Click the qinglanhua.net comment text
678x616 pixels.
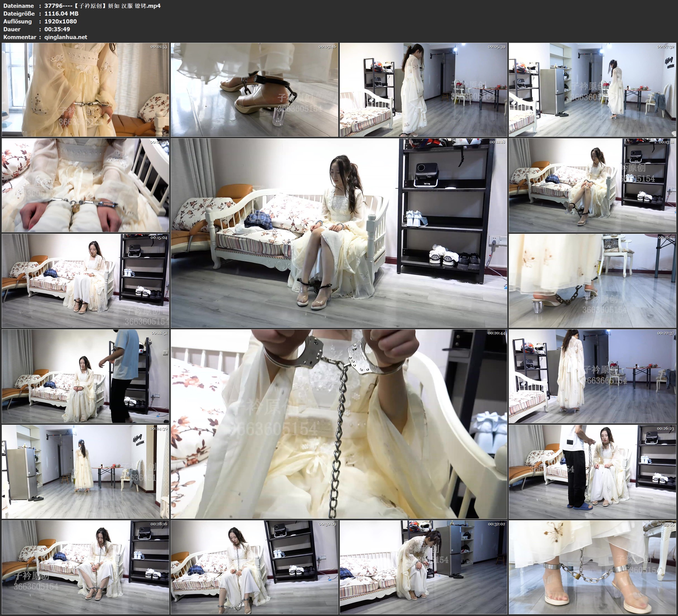66,37
